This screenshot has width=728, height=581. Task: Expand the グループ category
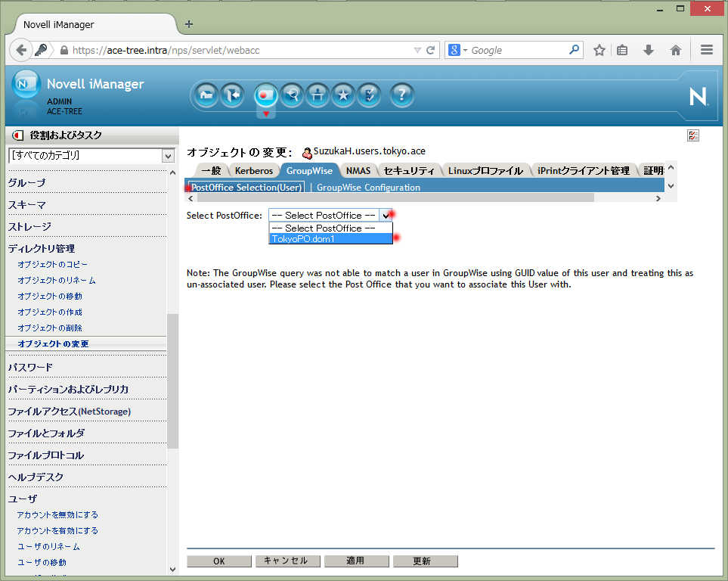[x=26, y=182]
